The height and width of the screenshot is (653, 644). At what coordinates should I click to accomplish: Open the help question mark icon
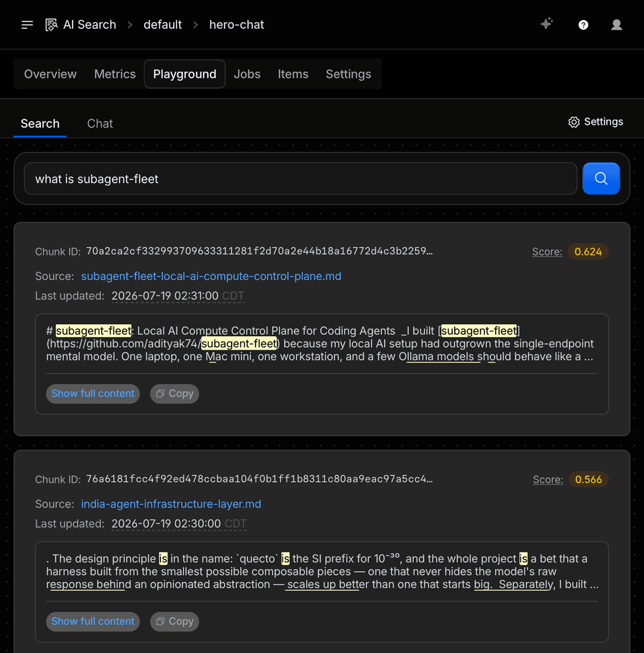(x=583, y=25)
